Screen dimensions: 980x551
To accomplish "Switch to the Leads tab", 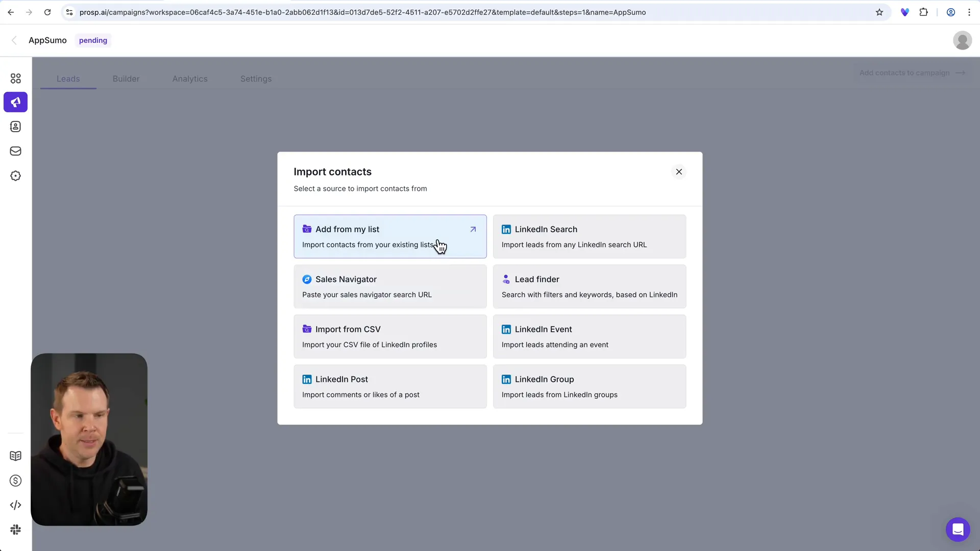I will pos(68,79).
